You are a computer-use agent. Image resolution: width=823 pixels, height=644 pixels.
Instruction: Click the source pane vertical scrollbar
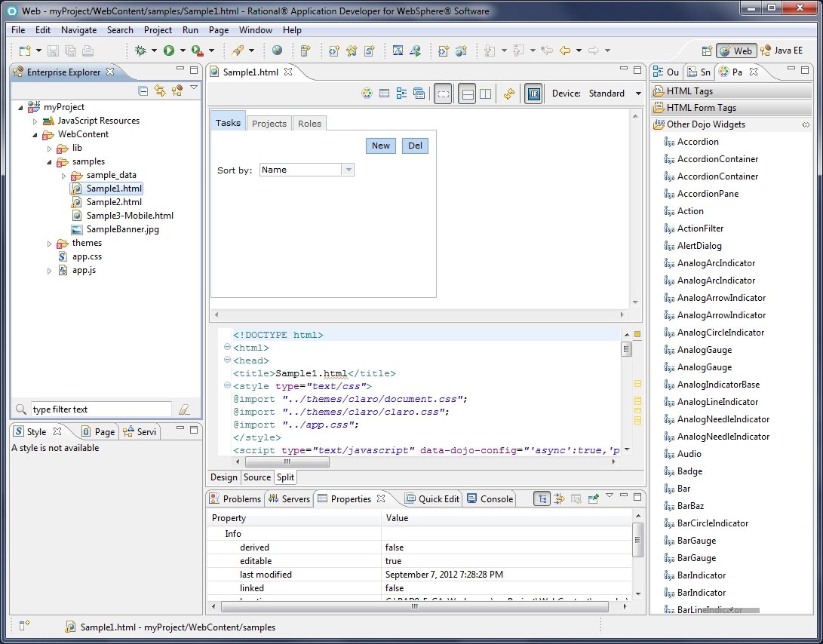click(x=626, y=349)
